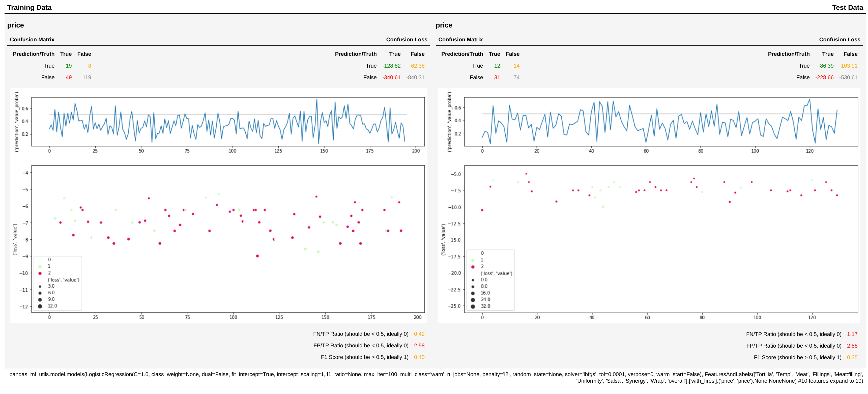Click training loss value -128.82

click(391, 66)
